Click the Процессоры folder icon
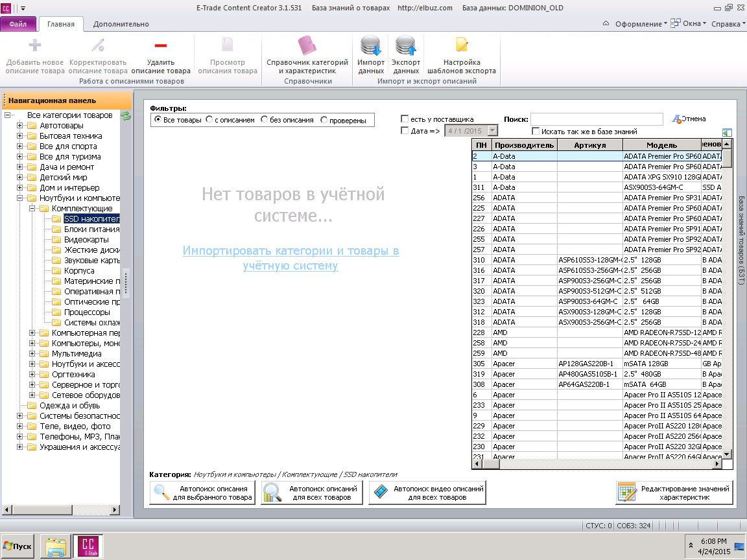Viewport: 747px width, 560px height. pos(56,312)
